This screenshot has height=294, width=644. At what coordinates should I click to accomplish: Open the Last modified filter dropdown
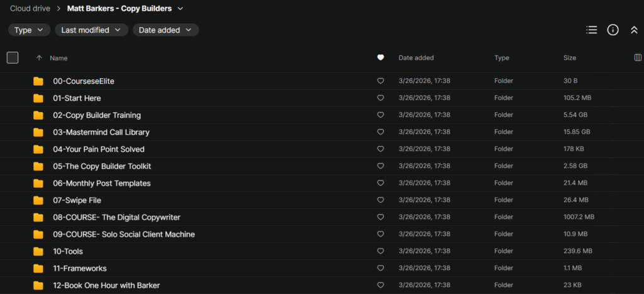(92, 30)
